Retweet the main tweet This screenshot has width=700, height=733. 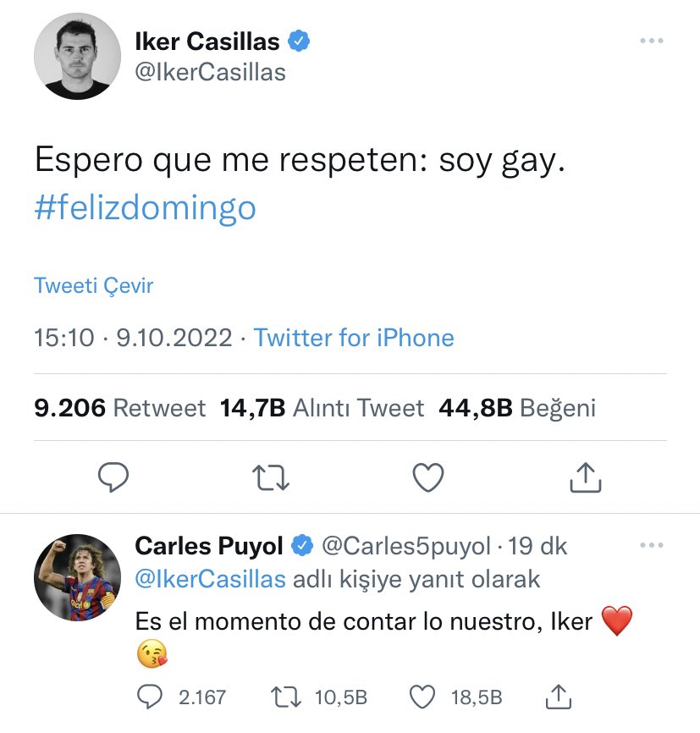[x=272, y=478]
